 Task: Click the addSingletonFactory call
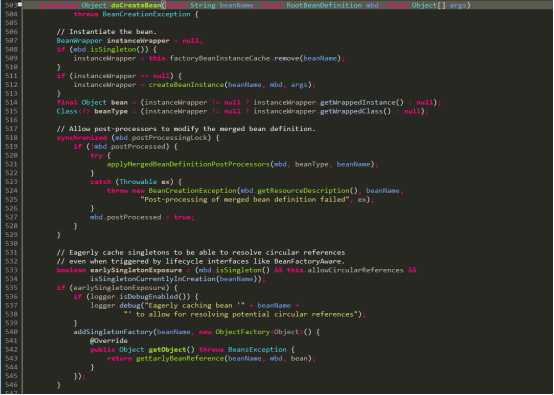pos(113,332)
